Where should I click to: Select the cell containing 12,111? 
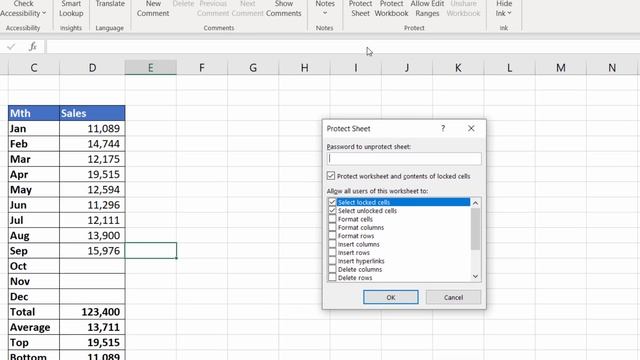click(92, 220)
